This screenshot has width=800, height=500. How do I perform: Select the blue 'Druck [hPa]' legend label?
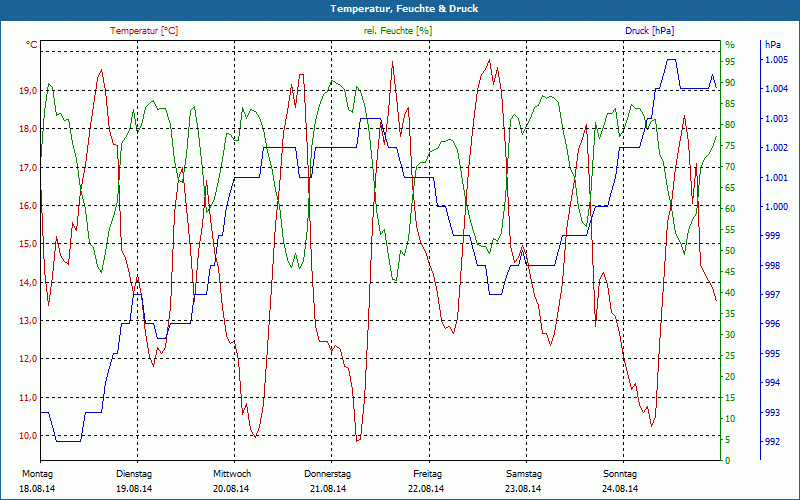[649, 31]
